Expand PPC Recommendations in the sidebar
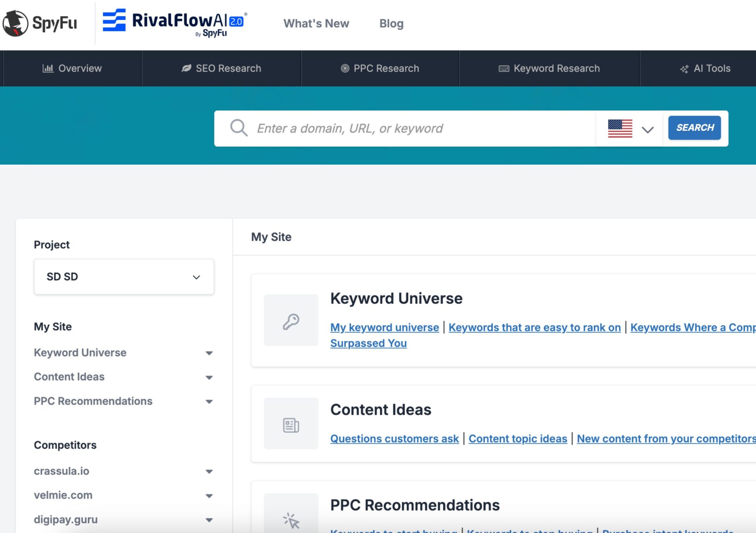 point(209,401)
